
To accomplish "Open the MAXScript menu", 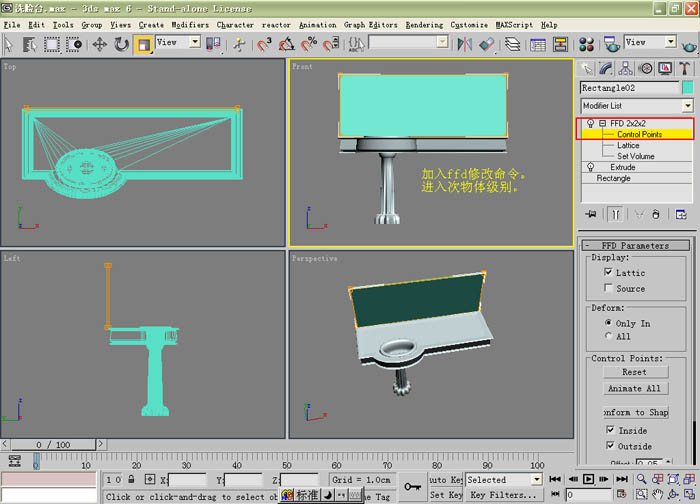I will [x=514, y=25].
